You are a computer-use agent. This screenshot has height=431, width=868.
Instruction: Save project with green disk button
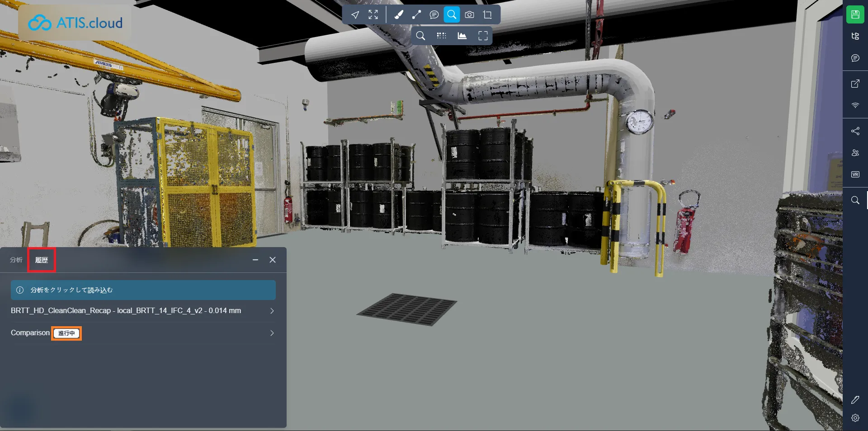click(855, 14)
